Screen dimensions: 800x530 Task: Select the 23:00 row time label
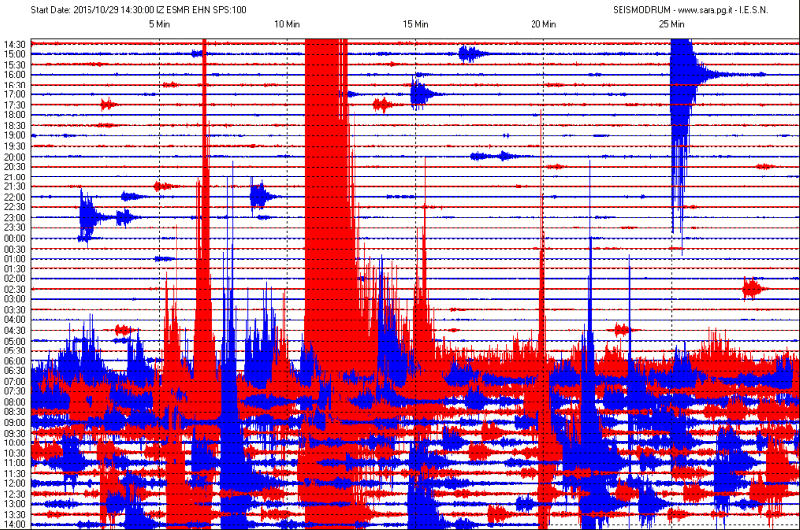(x=14, y=217)
